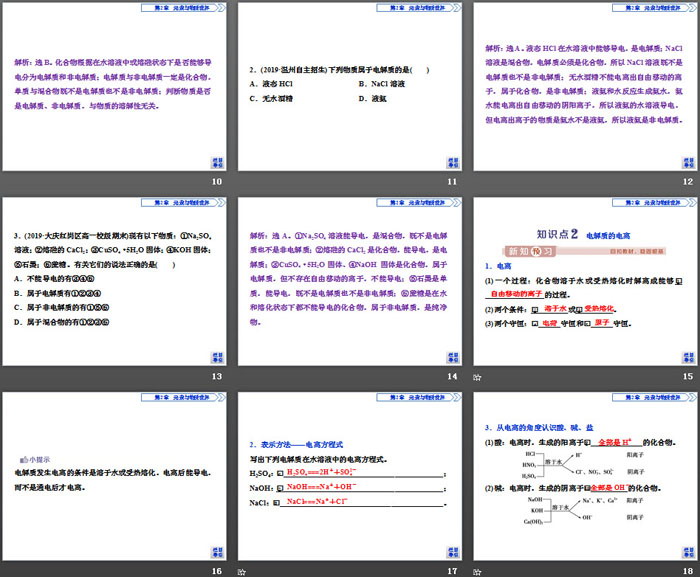Select slide 15 titled 知识点2

pos(585,281)
